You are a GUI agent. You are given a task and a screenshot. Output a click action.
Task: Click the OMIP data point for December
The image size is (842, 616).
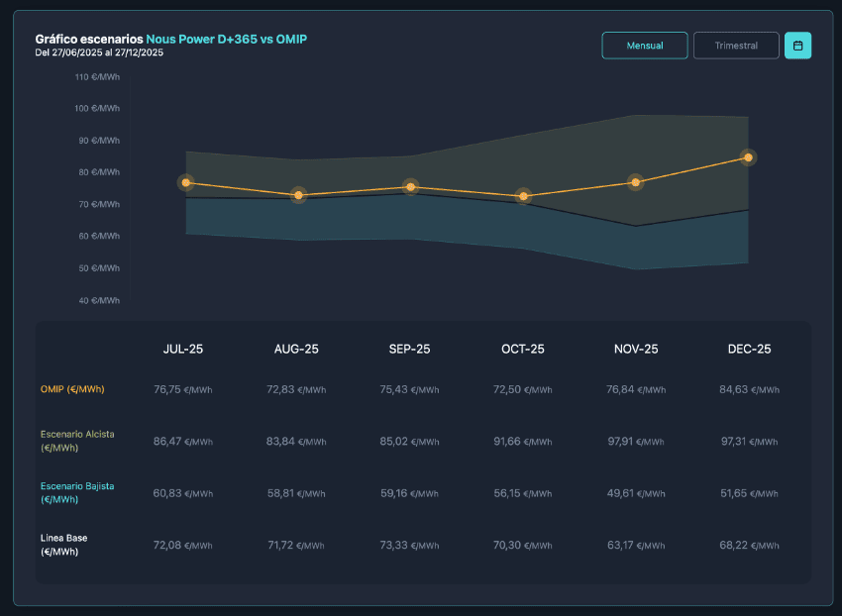pyautogui.click(x=748, y=157)
